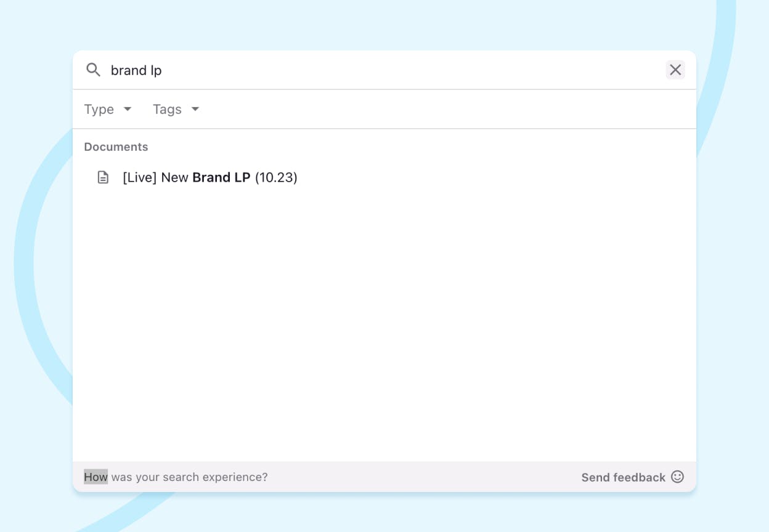This screenshot has height=532, width=769.
Task: Open the "[Live] New Brand LP (10.23)" result
Action: tap(384, 177)
